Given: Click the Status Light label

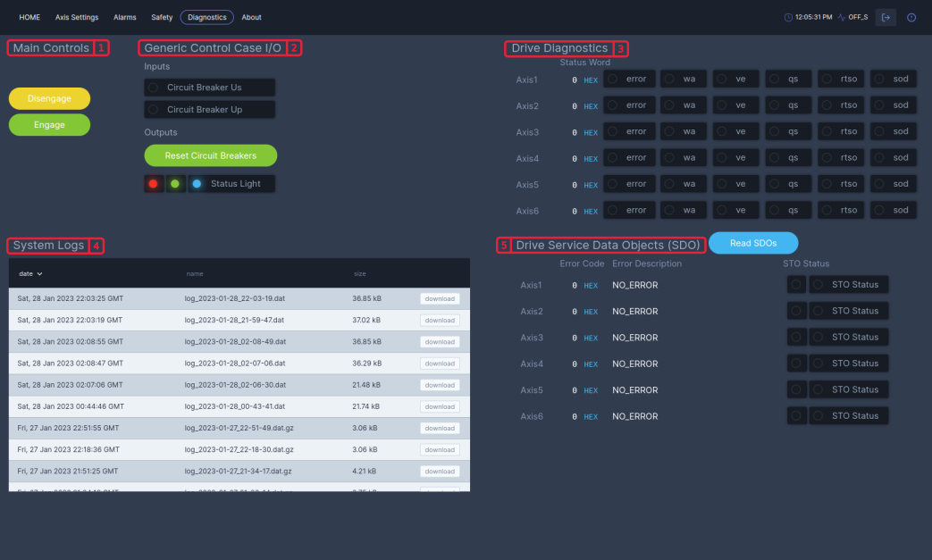Looking at the screenshot, I should click(x=235, y=183).
